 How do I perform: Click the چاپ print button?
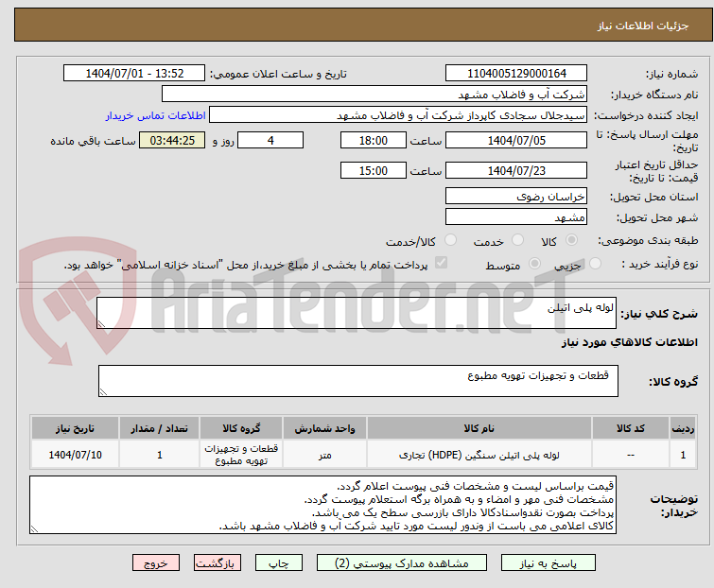coord(279,563)
